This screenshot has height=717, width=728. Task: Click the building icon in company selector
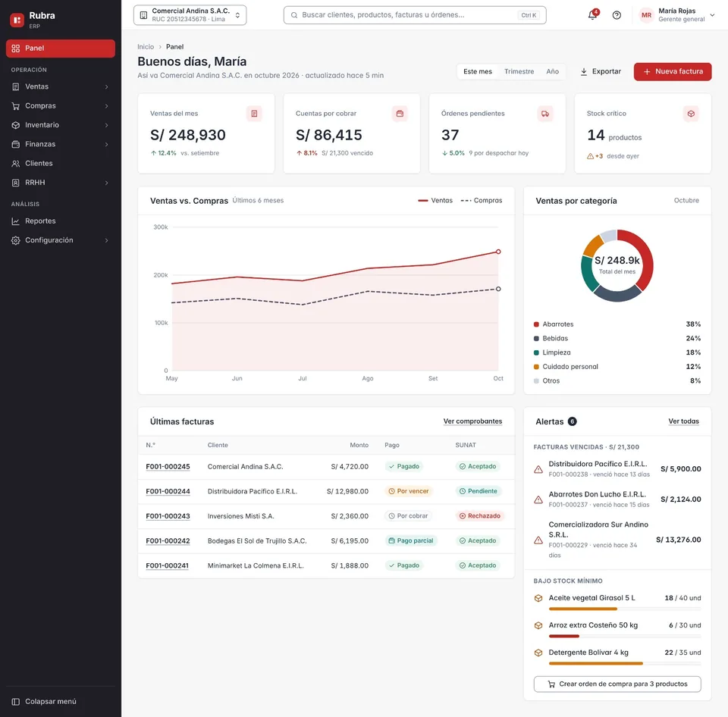(143, 15)
